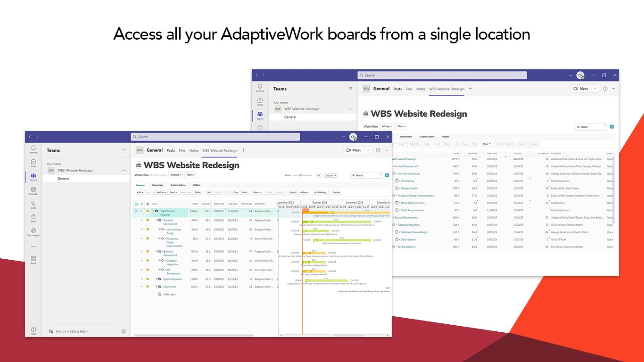Image resolution: width=644 pixels, height=362 pixels.
Task: Switch to Posts tab in front window
Action: [x=171, y=150]
